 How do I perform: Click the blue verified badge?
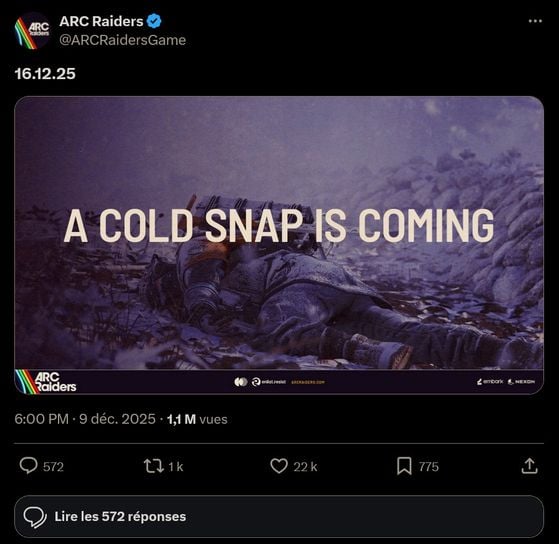click(x=154, y=21)
